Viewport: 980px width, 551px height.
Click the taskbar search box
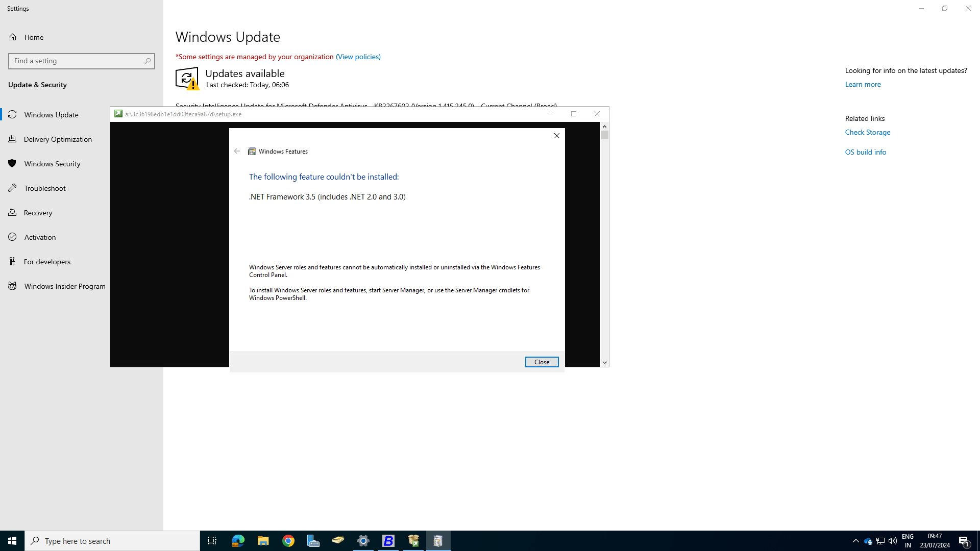coord(112,541)
